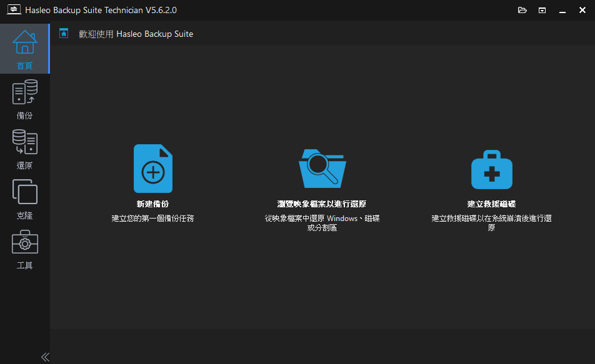Click the 建立救援磁碟 title text
595x364 pixels.
(491, 204)
